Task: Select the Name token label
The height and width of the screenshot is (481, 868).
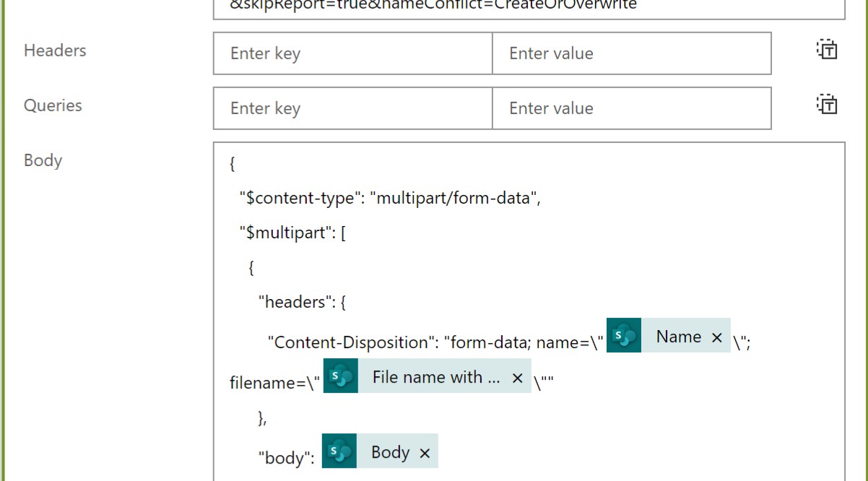Action: (x=678, y=337)
